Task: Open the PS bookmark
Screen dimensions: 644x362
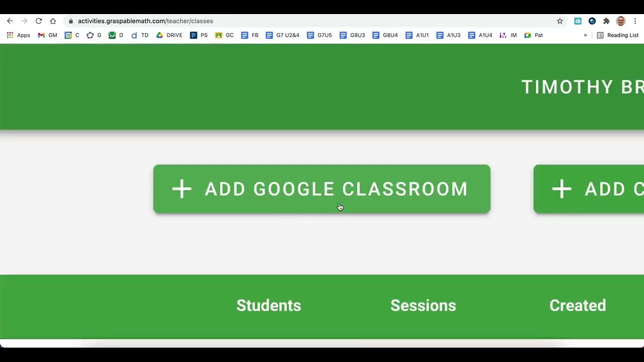Action: coord(199,35)
